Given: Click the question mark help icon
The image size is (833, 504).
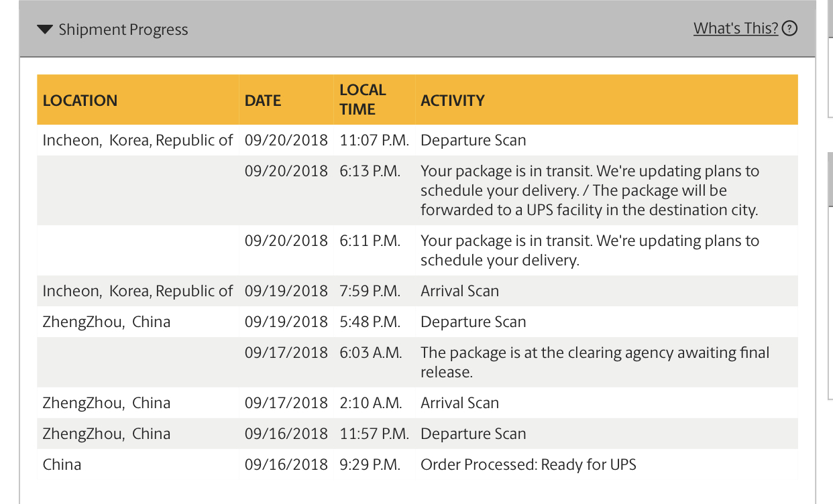Looking at the screenshot, I should click(x=790, y=28).
